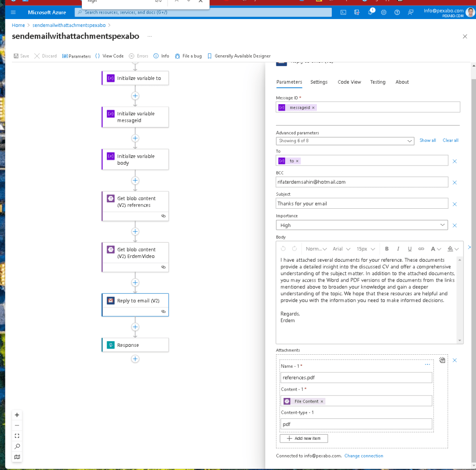Open the Importance dropdown set to High

pyautogui.click(x=362, y=225)
